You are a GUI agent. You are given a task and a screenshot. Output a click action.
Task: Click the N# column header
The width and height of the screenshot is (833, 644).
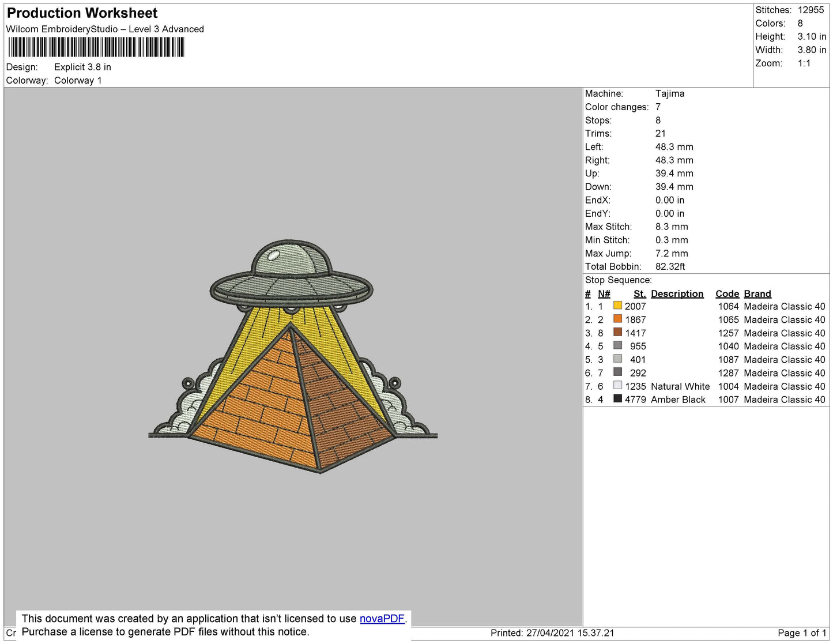(x=604, y=293)
